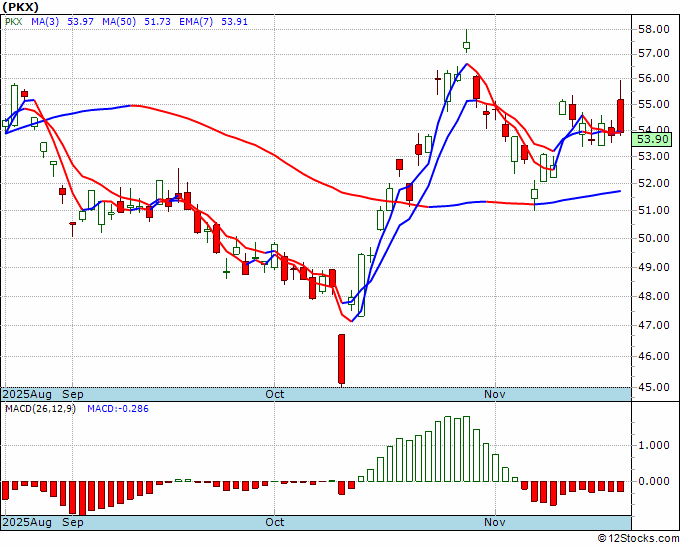Click the 48.00 price axis label
The height and width of the screenshot is (546, 680).
(x=654, y=297)
